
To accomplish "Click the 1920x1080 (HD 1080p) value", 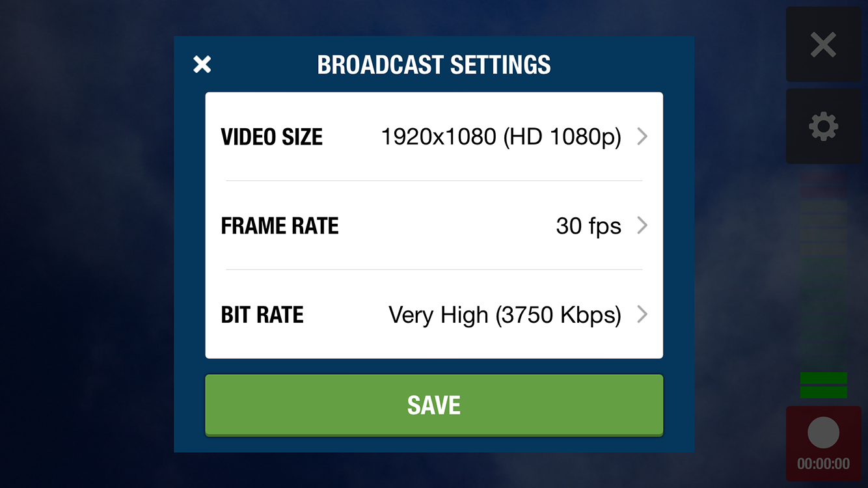I will pyautogui.click(x=501, y=137).
